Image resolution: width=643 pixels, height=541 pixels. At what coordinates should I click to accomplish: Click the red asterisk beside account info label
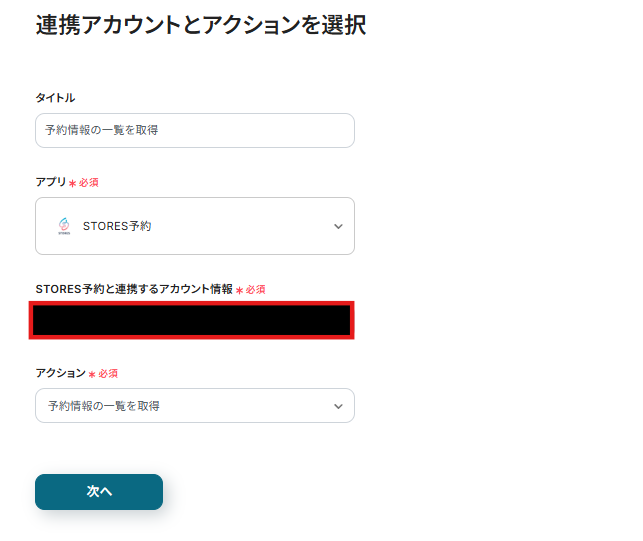(239, 290)
